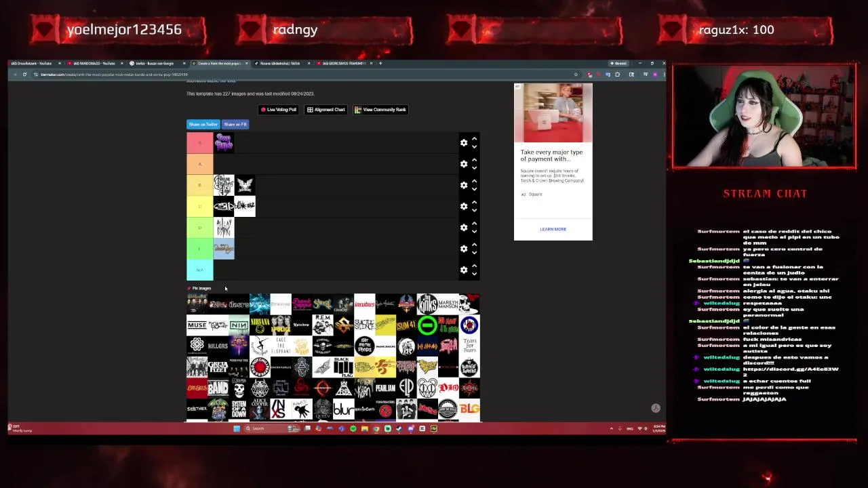This screenshot has width=868, height=488.
Task: Pick the Black Flag logo
Action: coord(343,367)
